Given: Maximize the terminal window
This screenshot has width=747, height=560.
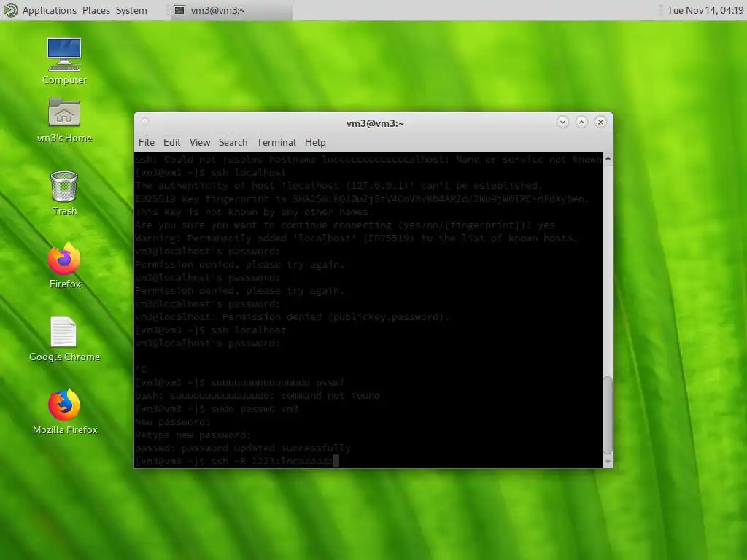Looking at the screenshot, I should pos(581,122).
